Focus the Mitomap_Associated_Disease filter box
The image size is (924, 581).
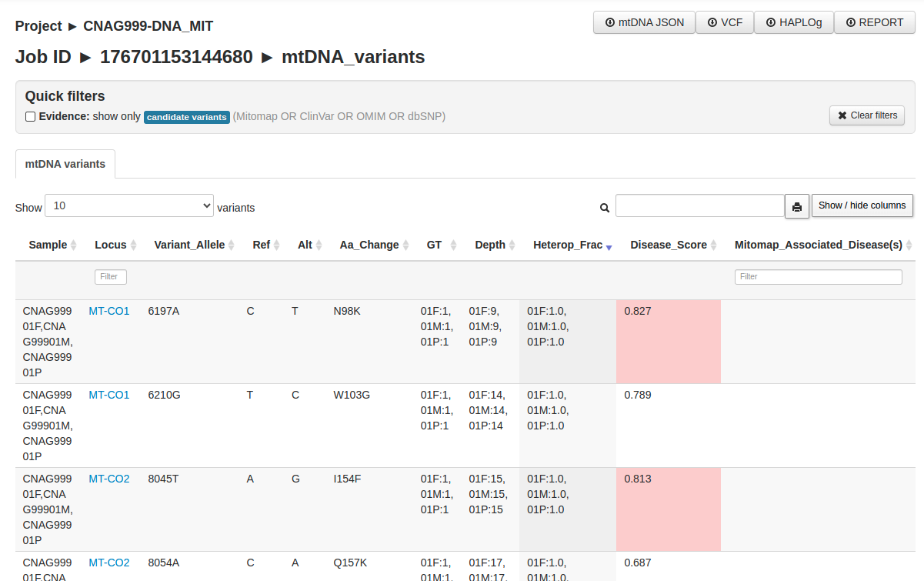[818, 277]
